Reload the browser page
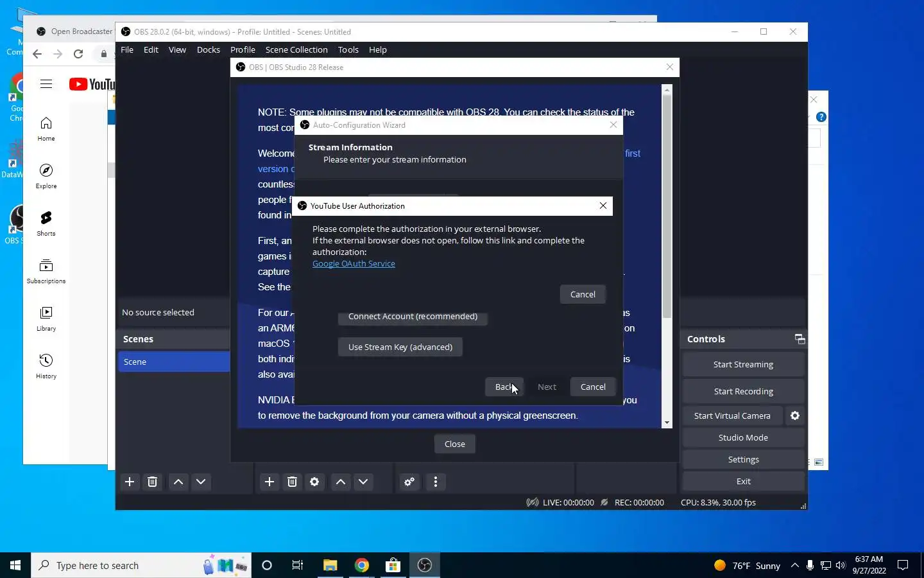The width and height of the screenshot is (924, 578). [78, 54]
